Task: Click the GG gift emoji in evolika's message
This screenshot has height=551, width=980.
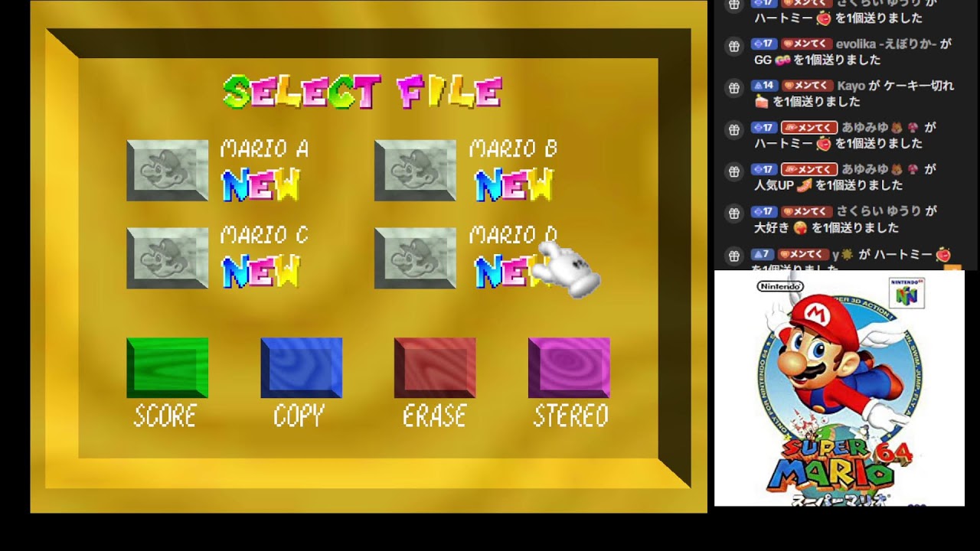Action: pyautogui.click(x=782, y=60)
